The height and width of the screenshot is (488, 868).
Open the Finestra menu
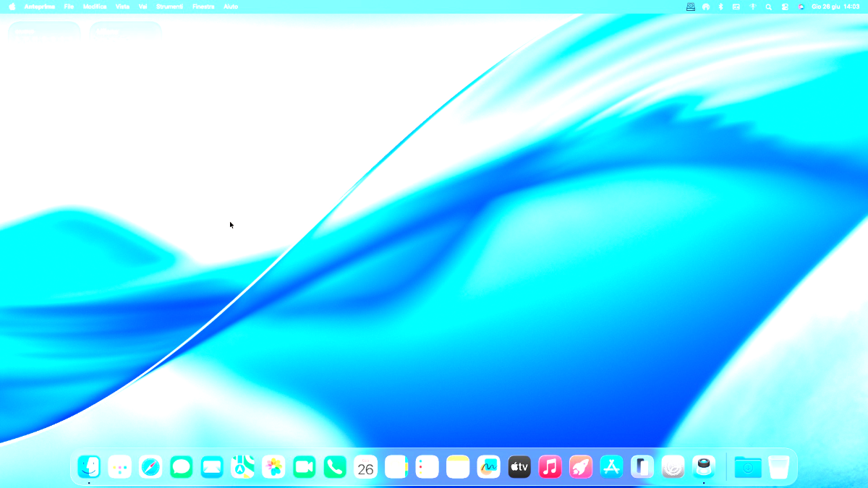[x=203, y=7]
